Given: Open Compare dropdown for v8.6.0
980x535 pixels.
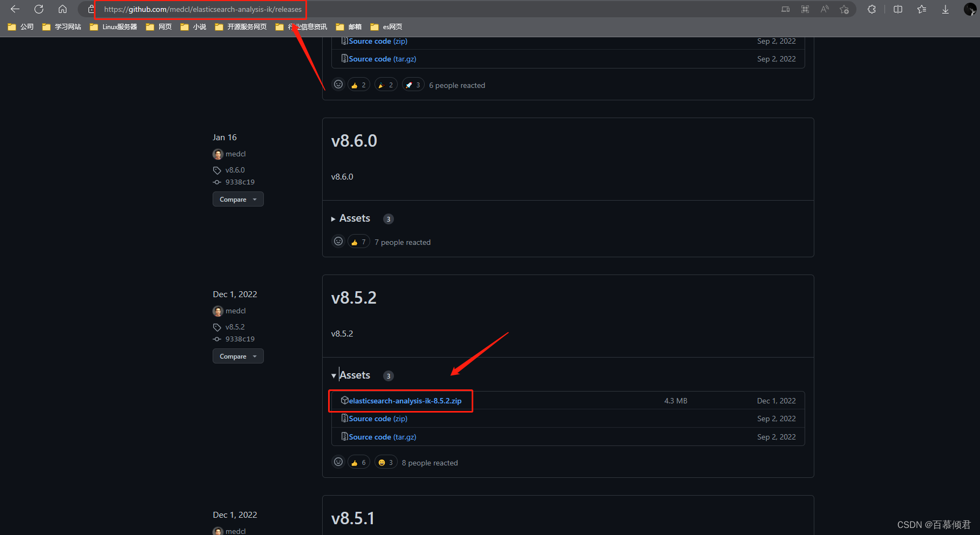Looking at the screenshot, I should point(238,200).
